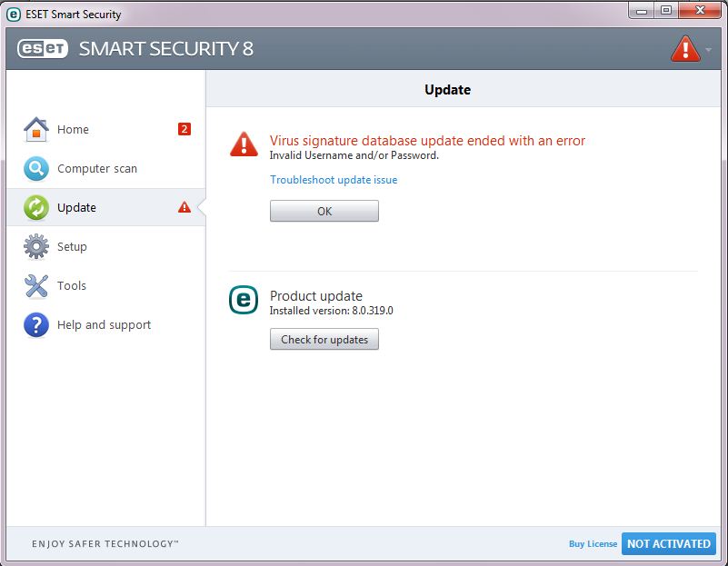
Task: Open the Troubleshoot update issue link
Action: tap(334, 180)
